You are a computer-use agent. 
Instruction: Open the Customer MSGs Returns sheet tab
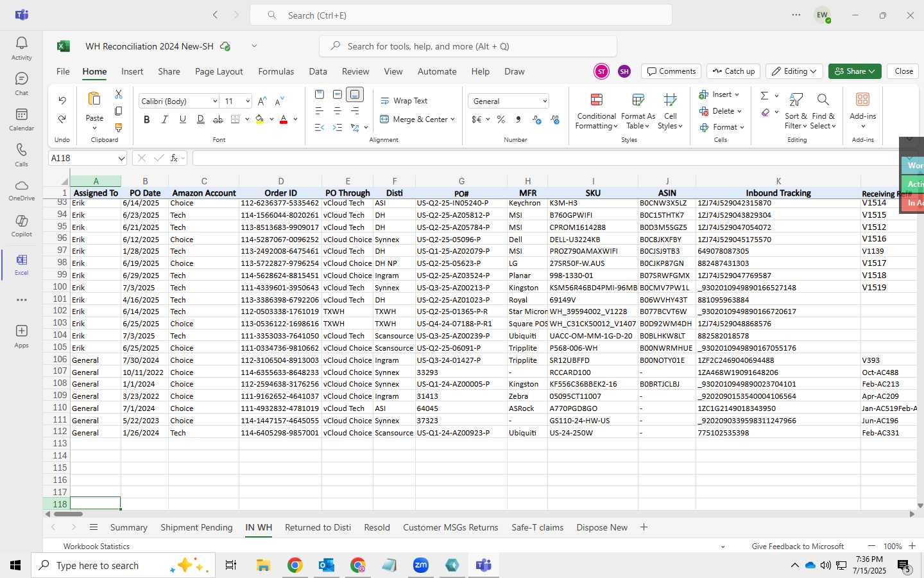450,527
